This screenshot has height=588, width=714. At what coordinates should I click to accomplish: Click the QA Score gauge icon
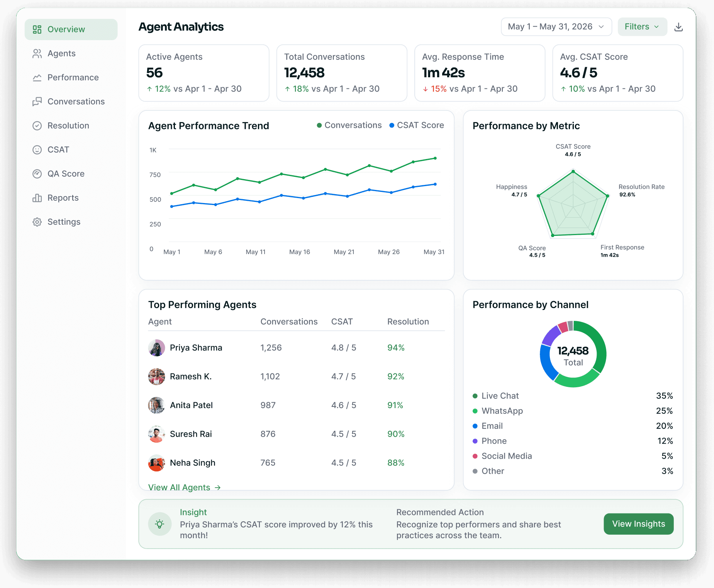point(37,174)
